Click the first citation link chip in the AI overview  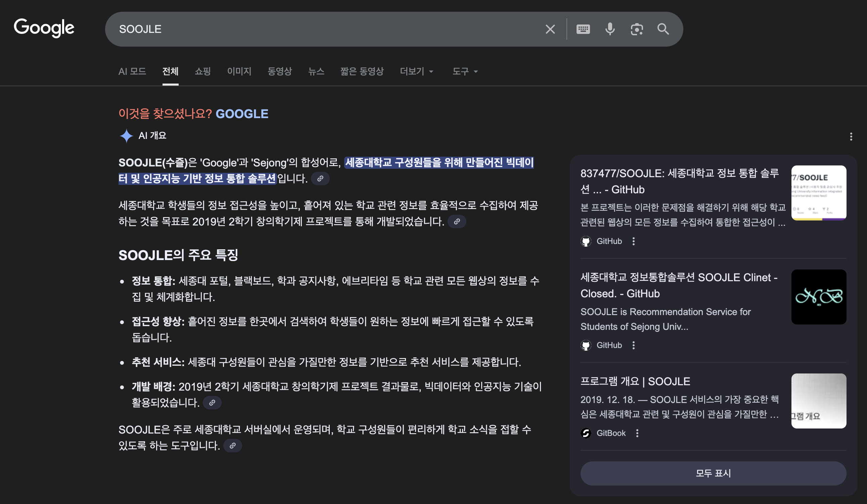pyautogui.click(x=320, y=179)
